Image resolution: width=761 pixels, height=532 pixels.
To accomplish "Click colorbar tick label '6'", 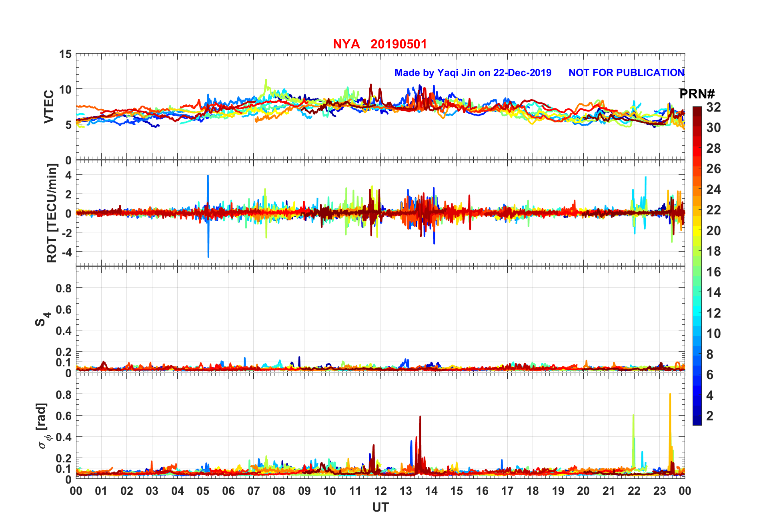I will (x=710, y=375).
